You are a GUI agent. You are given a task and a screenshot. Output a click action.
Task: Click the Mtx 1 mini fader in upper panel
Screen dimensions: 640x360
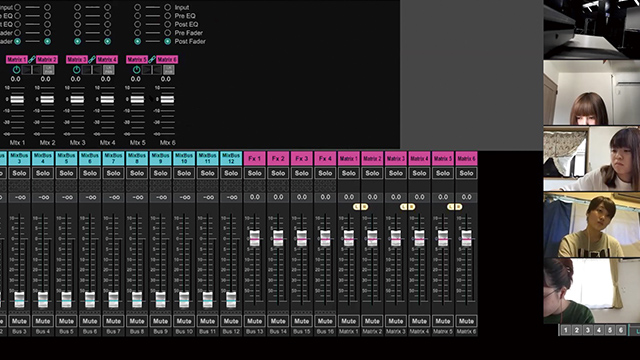(x=17, y=99)
